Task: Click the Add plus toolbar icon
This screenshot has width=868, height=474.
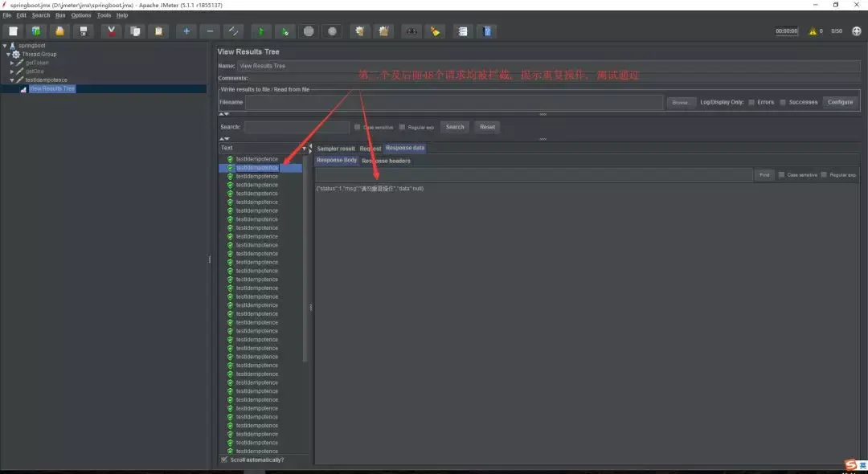Action: point(186,31)
